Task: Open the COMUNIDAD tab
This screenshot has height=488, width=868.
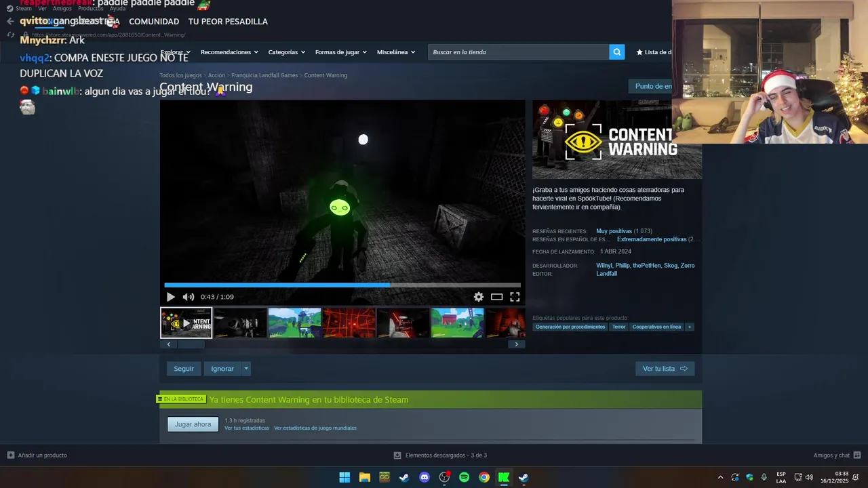Action: [154, 22]
